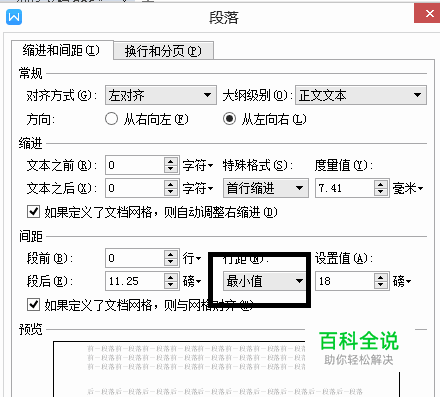Open 字符 unit dropdown for 文本之后
The height and width of the screenshot is (397, 440).
[198, 188]
